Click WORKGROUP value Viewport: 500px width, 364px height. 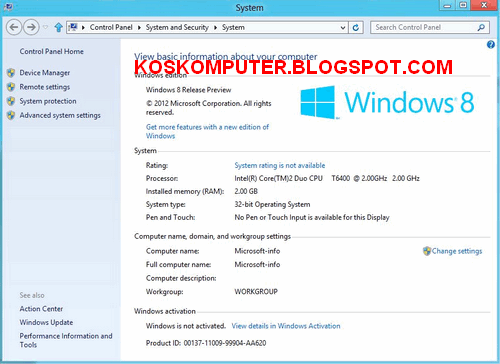pyautogui.click(x=256, y=292)
